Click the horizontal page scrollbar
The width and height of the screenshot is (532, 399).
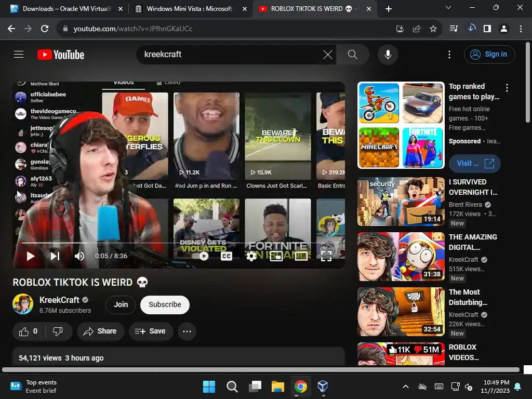261,369
